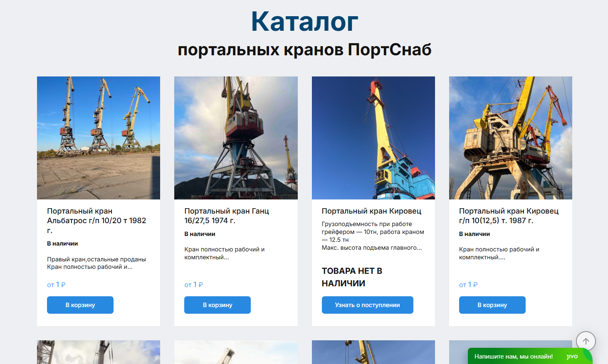This screenshot has width=608, height=364.
Task: Open the out-of-stock Портальный кран Кировец title
Action: [x=371, y=211]
